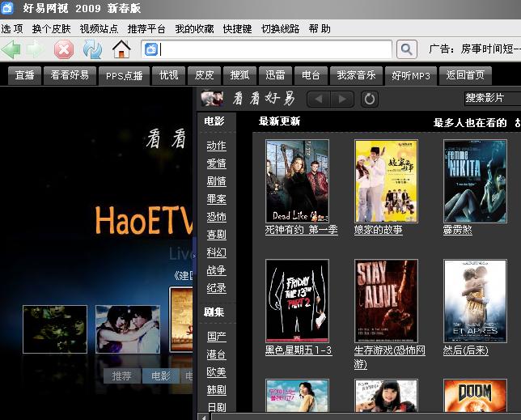The width and height of the screenshot is (521, 420).
Task: Open the 然后(后来) title link
Action: coord(465,350)
